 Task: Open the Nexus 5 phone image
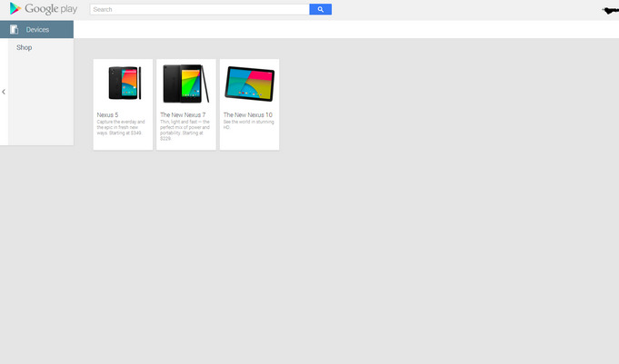point(123,84)
